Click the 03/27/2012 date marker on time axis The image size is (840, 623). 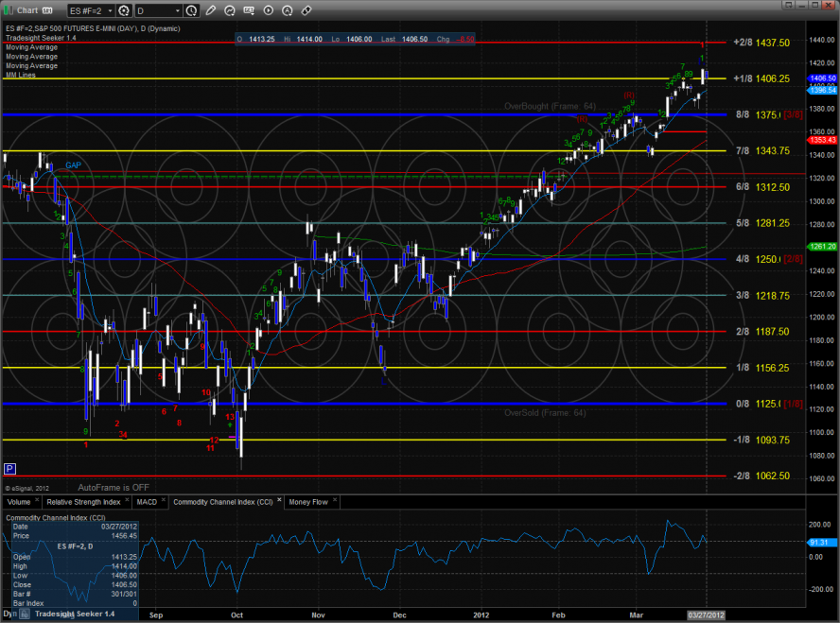coord(706,615)
